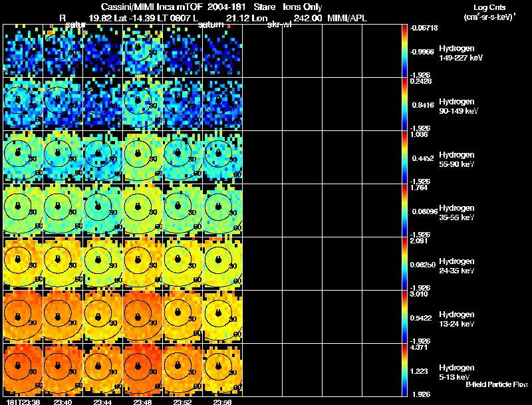Click the '-0.06713' scale maximum value
This screenshot has height=405, width=532.
[x=424, y=28]
